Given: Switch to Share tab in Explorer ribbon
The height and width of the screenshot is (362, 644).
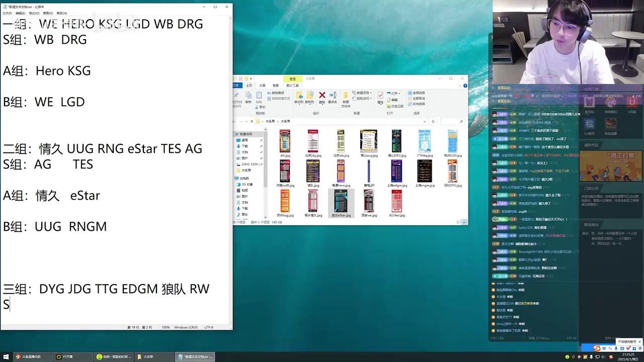Looking at the screenshot, I should (262, 85).
